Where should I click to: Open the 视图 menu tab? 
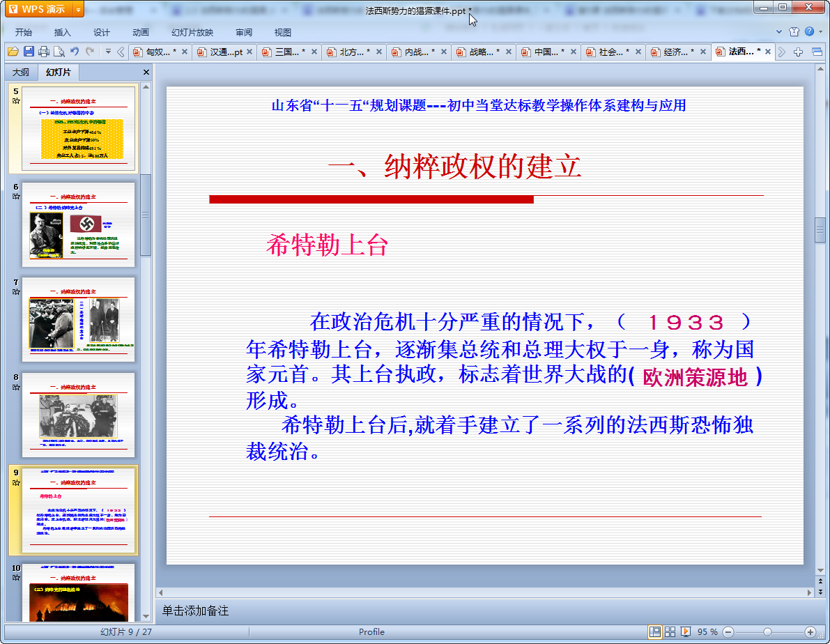click(x=283, y=32)
